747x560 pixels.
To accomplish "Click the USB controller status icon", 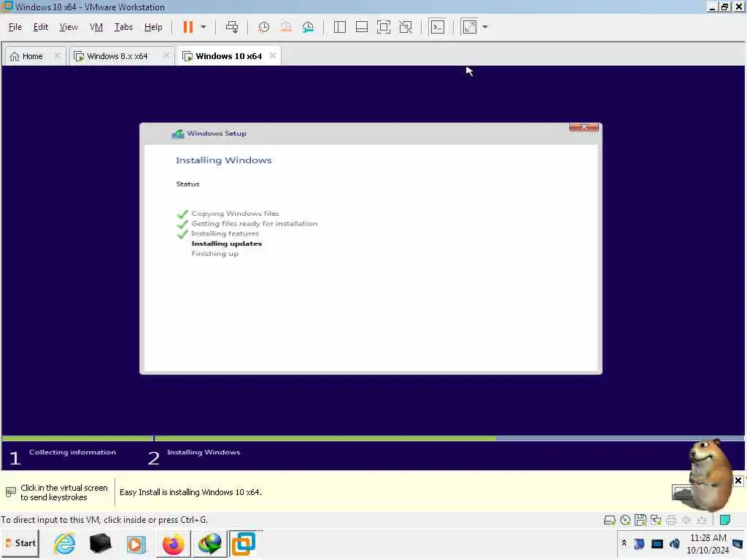I will coord(702,520).
